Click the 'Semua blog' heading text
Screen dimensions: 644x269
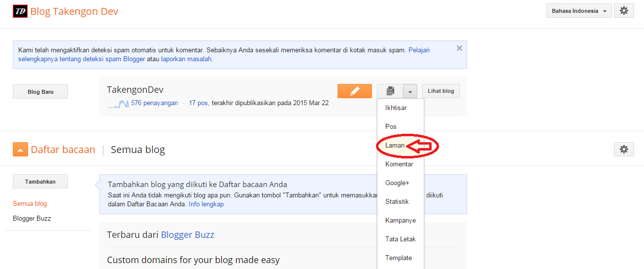point(138,150)
